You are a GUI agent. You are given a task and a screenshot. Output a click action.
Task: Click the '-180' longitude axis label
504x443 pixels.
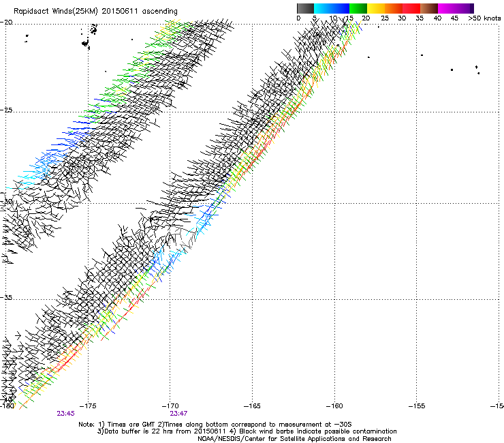coord(7,406)
